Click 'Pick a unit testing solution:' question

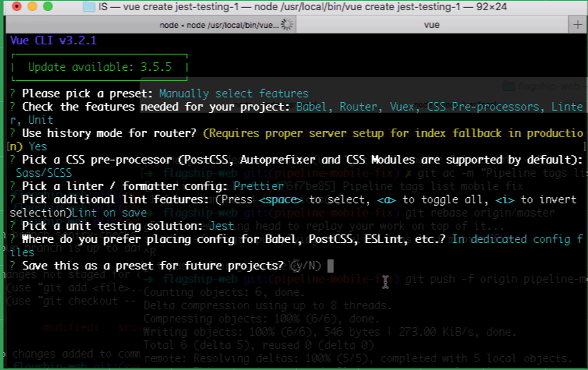click(x=112, y=226)
